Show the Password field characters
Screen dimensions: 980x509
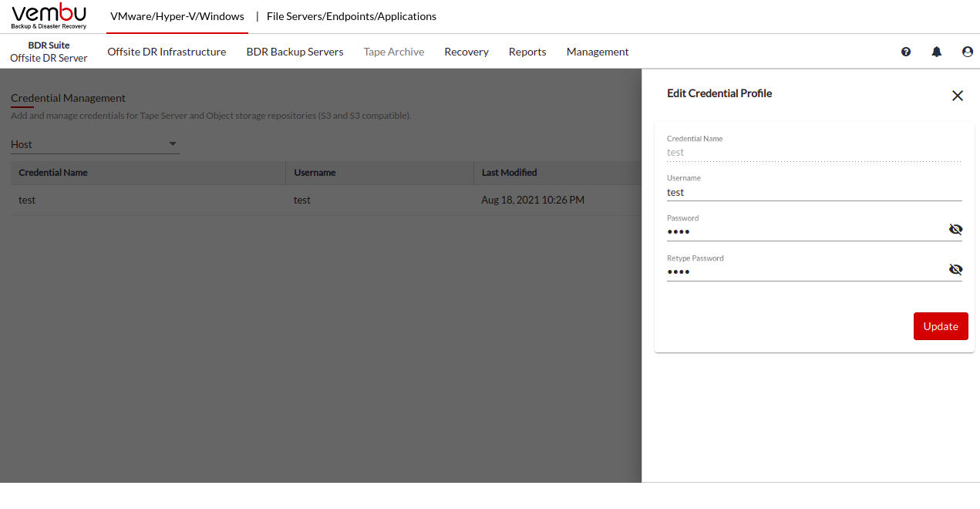pos(956,229)
